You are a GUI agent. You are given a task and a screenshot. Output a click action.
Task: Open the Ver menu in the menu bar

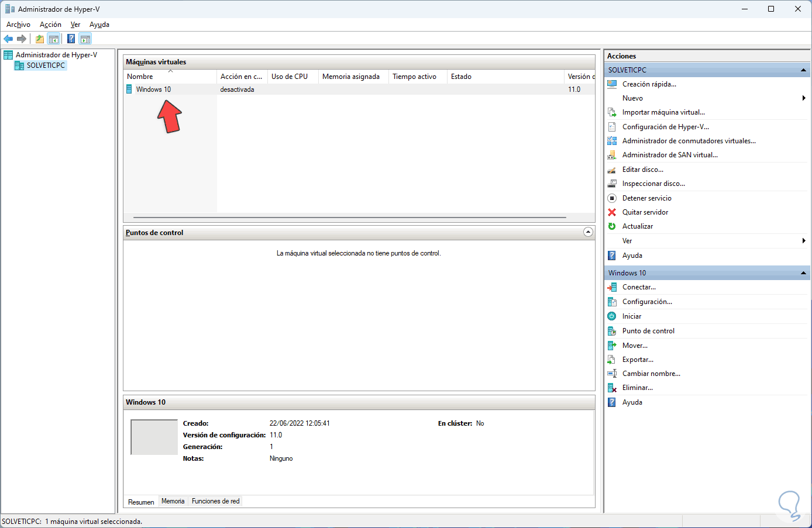point(75,25)
